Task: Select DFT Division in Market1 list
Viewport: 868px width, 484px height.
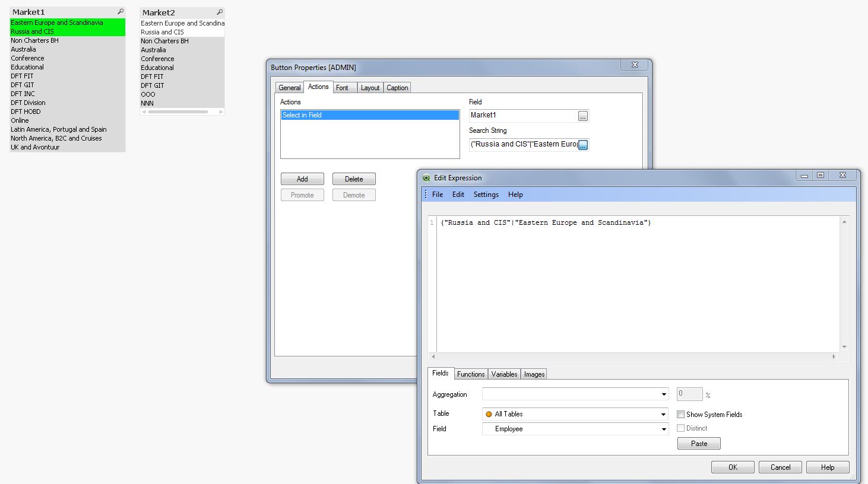Action: coord(68,103)
